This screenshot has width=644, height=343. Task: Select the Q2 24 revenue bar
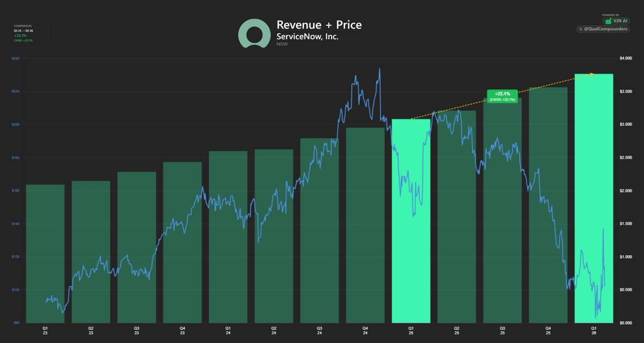pos(274,236)
